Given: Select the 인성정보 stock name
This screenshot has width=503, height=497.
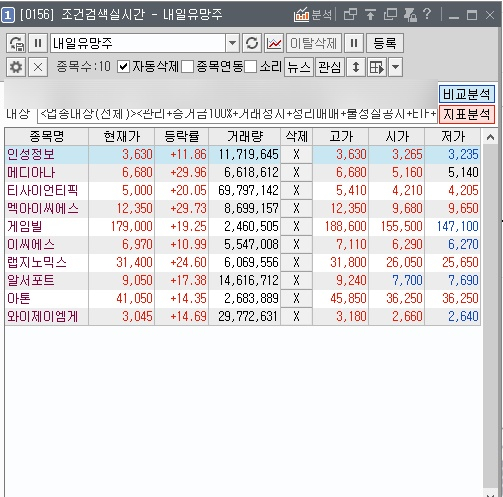Looking at the screenshot, I should 31,154.
